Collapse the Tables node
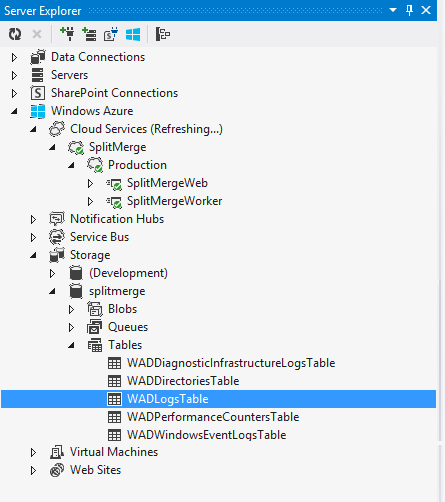 point(71,345)
